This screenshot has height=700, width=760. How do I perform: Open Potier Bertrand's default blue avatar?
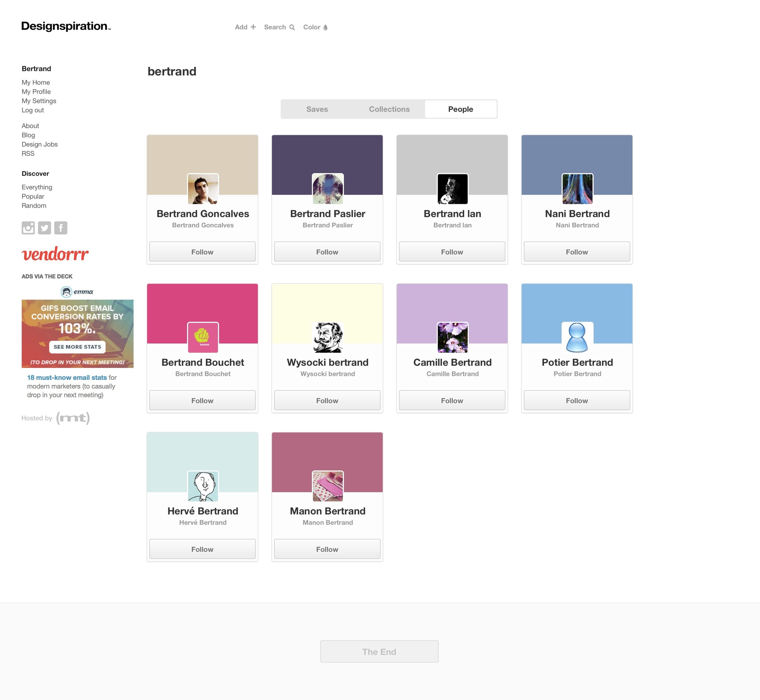[x=577, y=337]
